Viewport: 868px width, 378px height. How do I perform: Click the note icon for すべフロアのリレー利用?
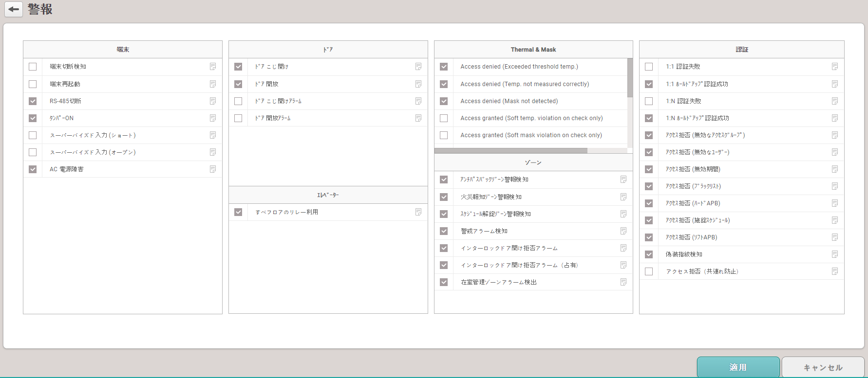[x=418, y=212]
